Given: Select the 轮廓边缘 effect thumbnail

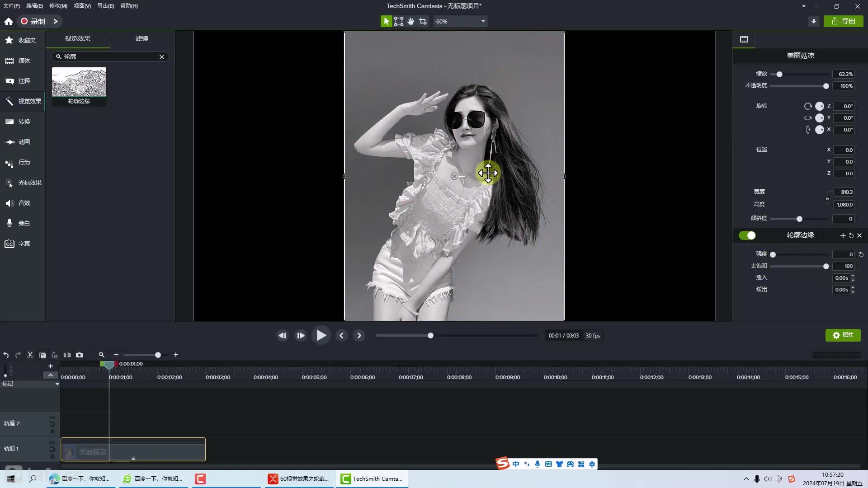Looking at the screenshot, I should point(79,86).
